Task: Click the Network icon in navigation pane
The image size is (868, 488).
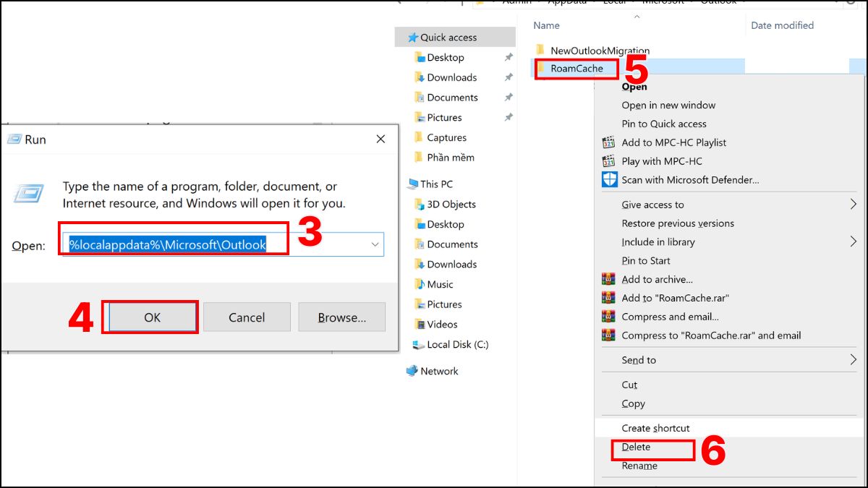Action: point(412,371)
